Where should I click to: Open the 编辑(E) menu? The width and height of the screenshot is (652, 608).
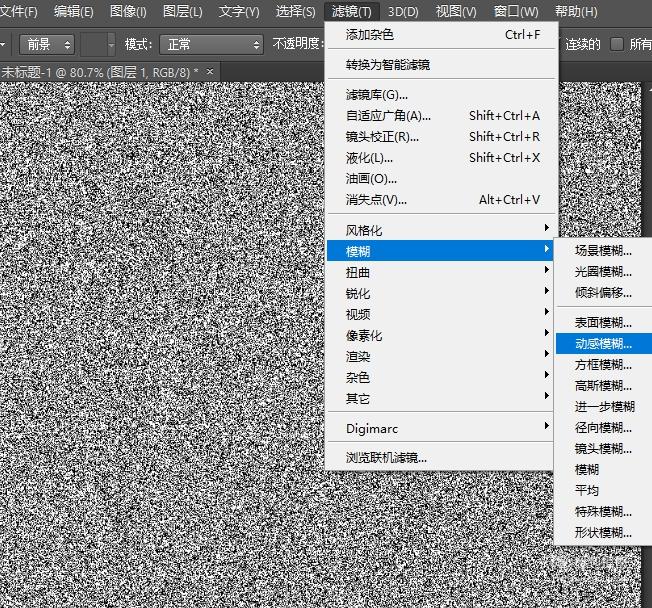pyautogui.click(x=74, y=11)
